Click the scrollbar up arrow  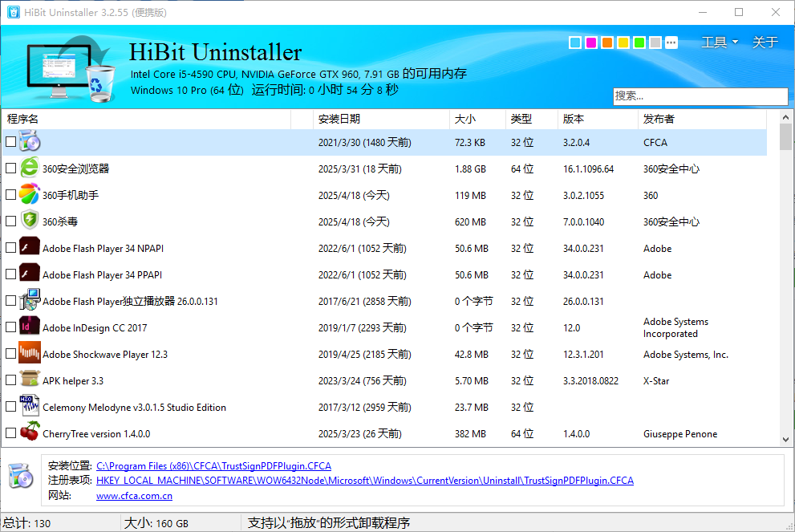tap(785, 117)
